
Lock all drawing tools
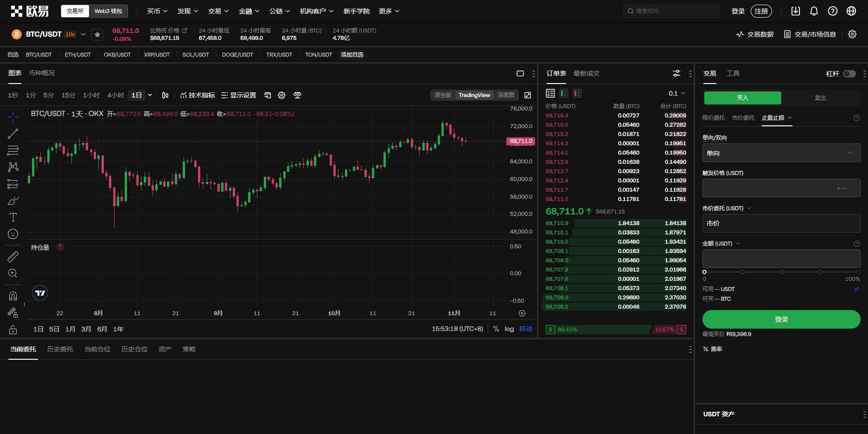(13, 330)
